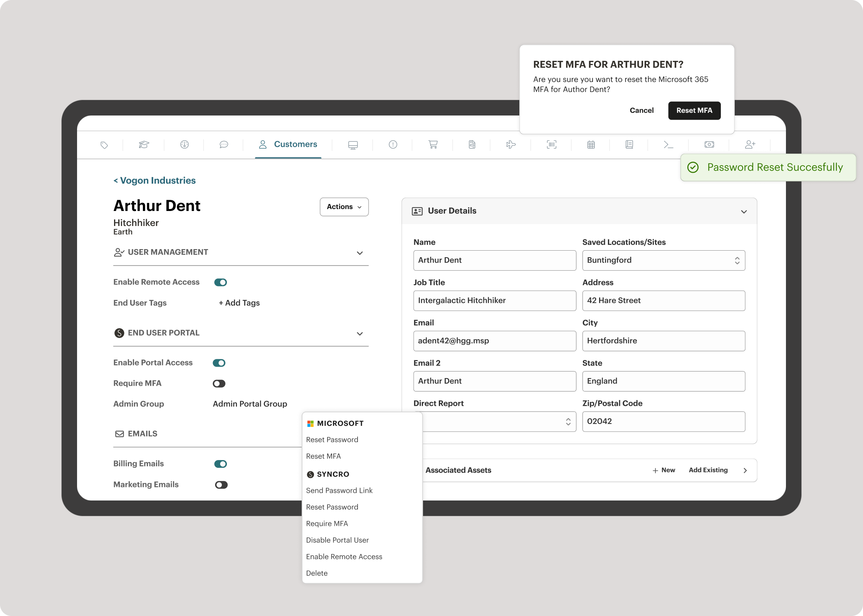Click the Job Title input field
The width and height of the screenshot is (863, 616).
tap(495, 301)
